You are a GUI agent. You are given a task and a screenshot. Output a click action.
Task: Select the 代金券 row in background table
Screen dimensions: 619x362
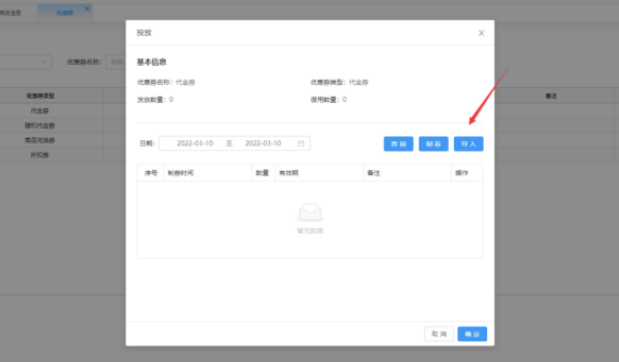tap(39, 111)
